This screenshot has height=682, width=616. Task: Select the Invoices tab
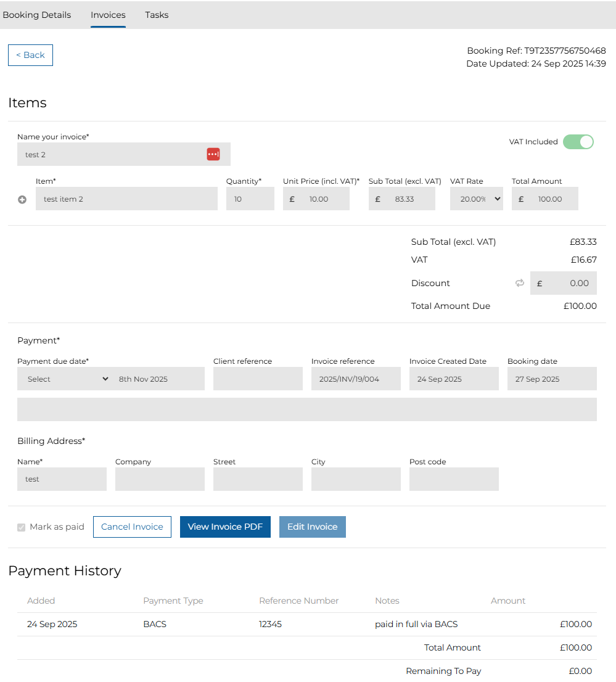[108, 15]
